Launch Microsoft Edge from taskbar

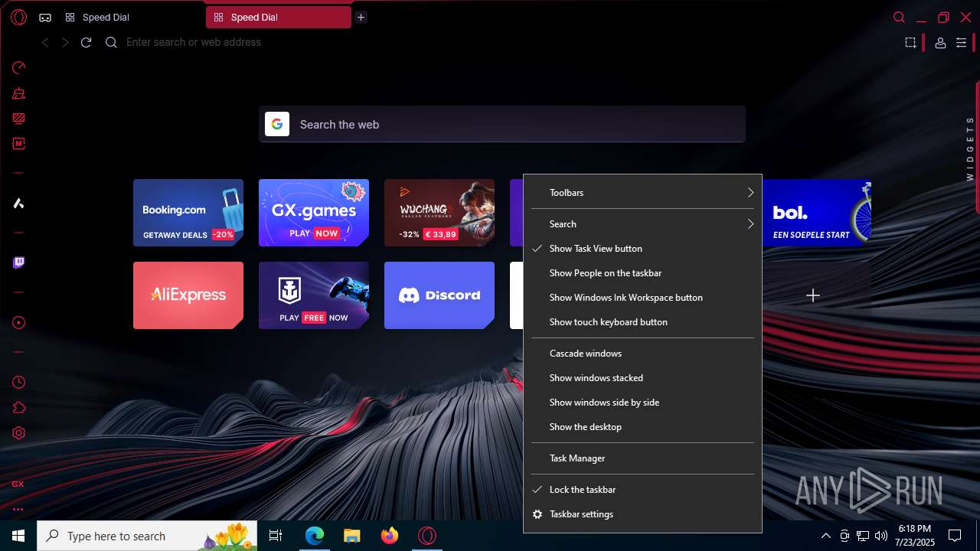tap(315, 536)
